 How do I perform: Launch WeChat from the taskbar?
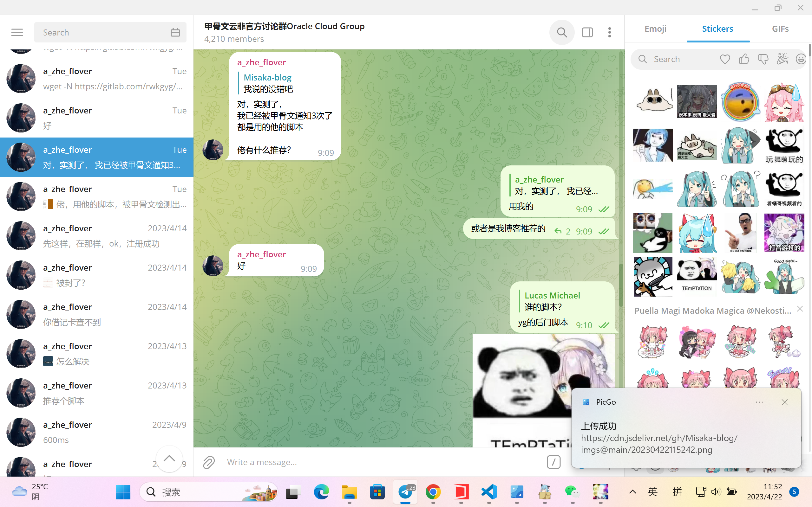point(572,492)
